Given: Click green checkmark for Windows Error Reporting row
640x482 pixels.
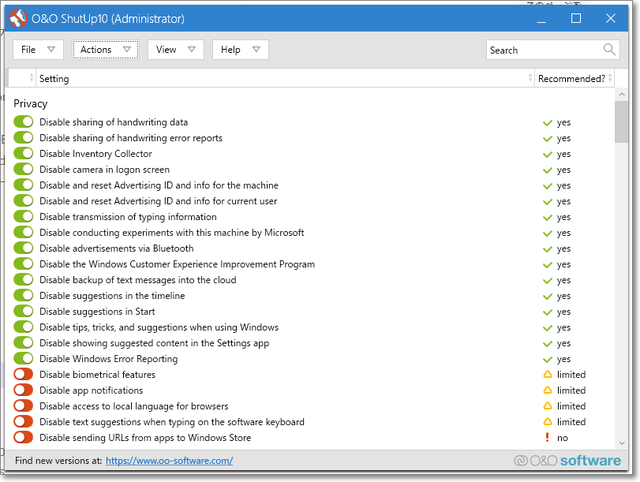Looking at the screenshot, I should [546, 359].
